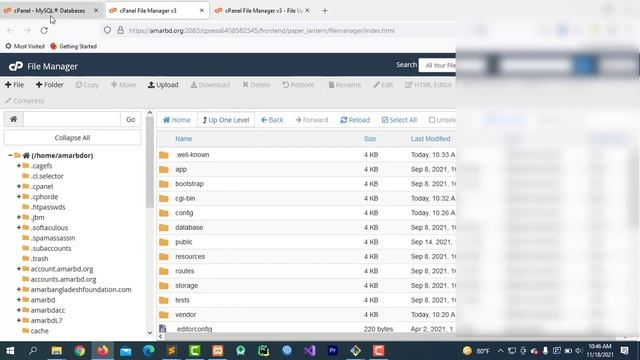
Task: Select the public folder icon
Action: tap(164, 242)
